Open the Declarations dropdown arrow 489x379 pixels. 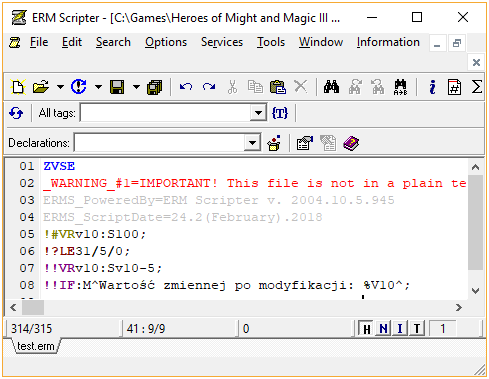252,143
